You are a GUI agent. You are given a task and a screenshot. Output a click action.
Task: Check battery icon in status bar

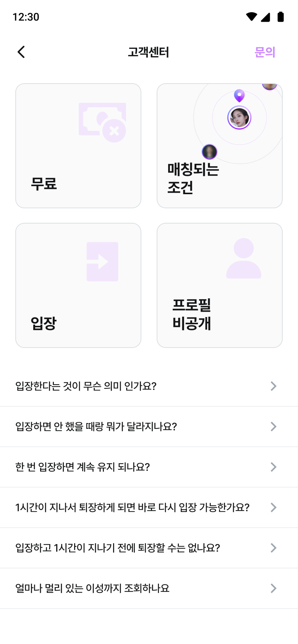(280, 17)
